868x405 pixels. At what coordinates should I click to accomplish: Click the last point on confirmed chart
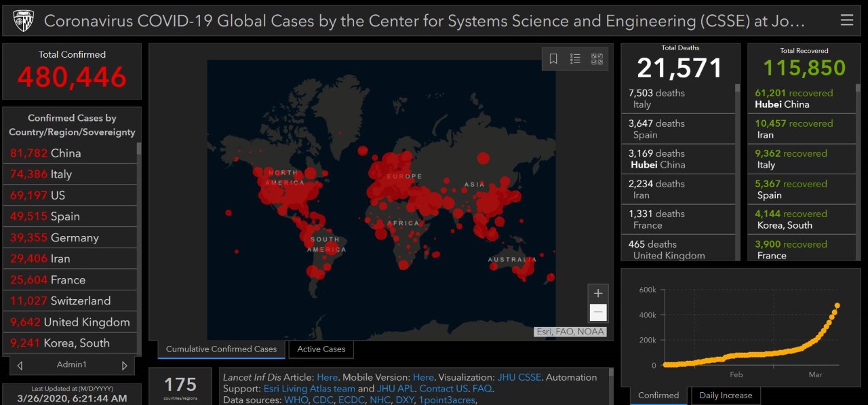tap(837, 305)
